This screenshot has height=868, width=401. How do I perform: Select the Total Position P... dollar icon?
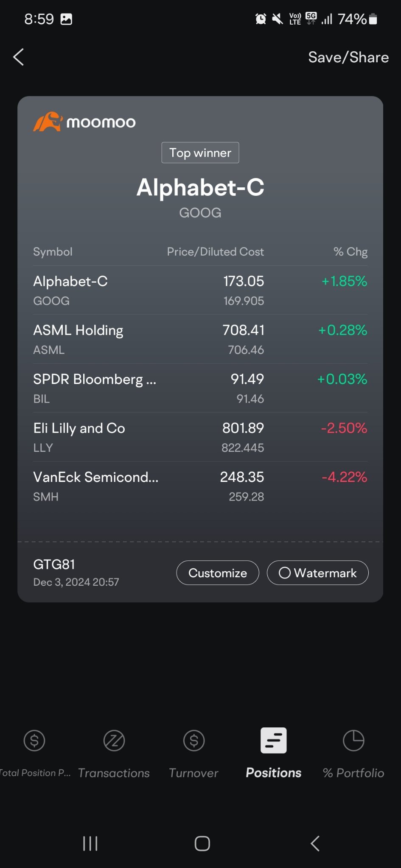coord(34,740)
